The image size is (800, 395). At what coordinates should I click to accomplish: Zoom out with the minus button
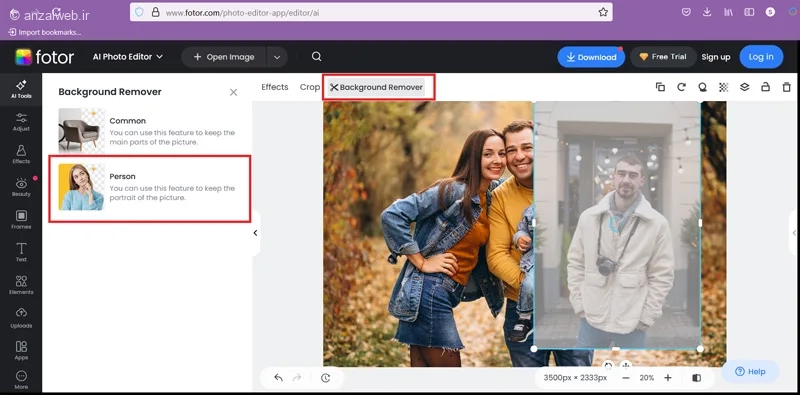click(626, 378)
